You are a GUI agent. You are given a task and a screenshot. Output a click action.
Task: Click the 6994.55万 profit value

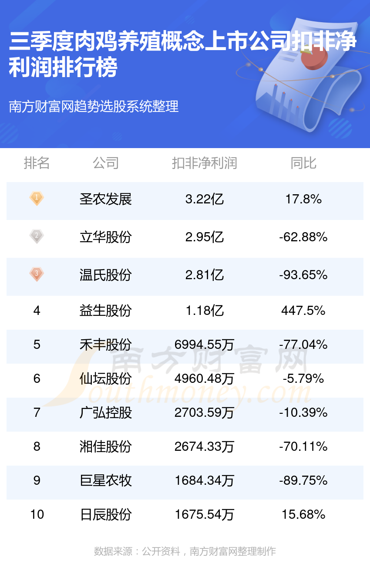[204, 345]
